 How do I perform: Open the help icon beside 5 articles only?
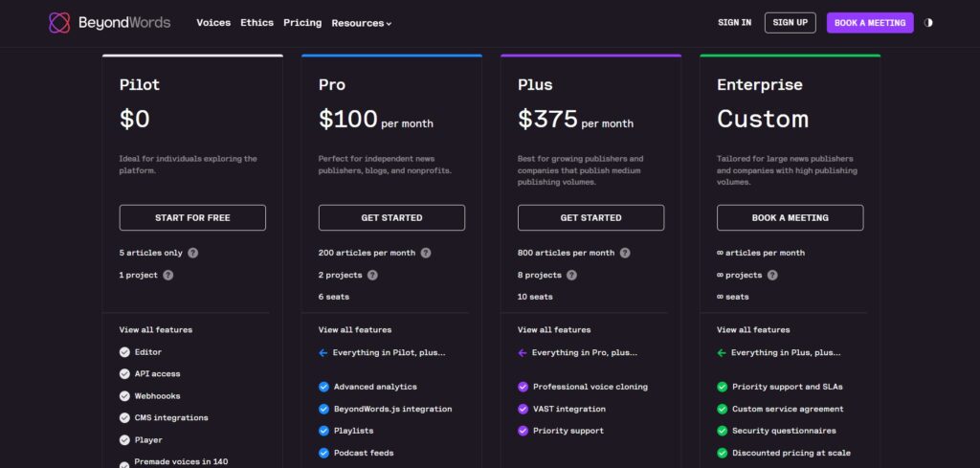click(193, 253)
